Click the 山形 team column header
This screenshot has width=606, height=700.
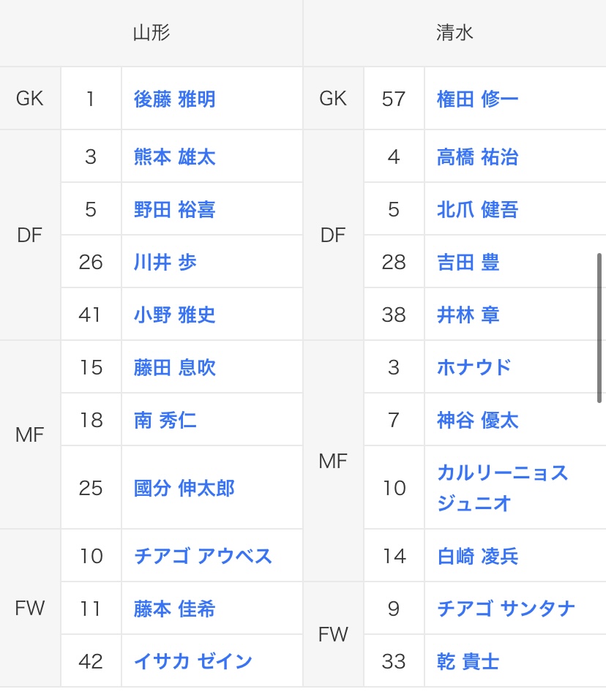coord(151,33)
